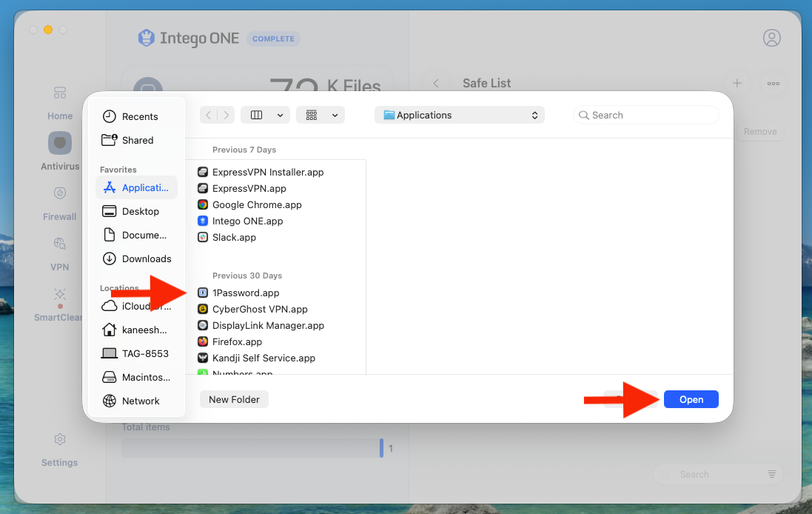Open Safe List filter icon

point(771,474)
